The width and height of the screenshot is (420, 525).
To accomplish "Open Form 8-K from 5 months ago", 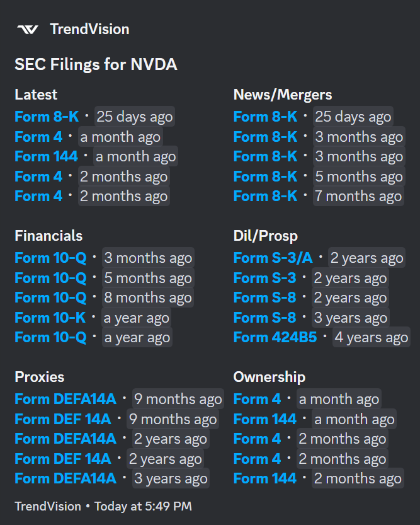I will [x=265, y=176].
